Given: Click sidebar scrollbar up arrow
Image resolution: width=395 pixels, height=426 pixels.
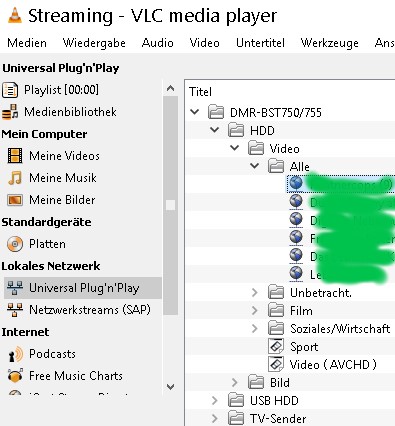Looking at the screenshot, I should pyautogui.click(x=170, y=88).
